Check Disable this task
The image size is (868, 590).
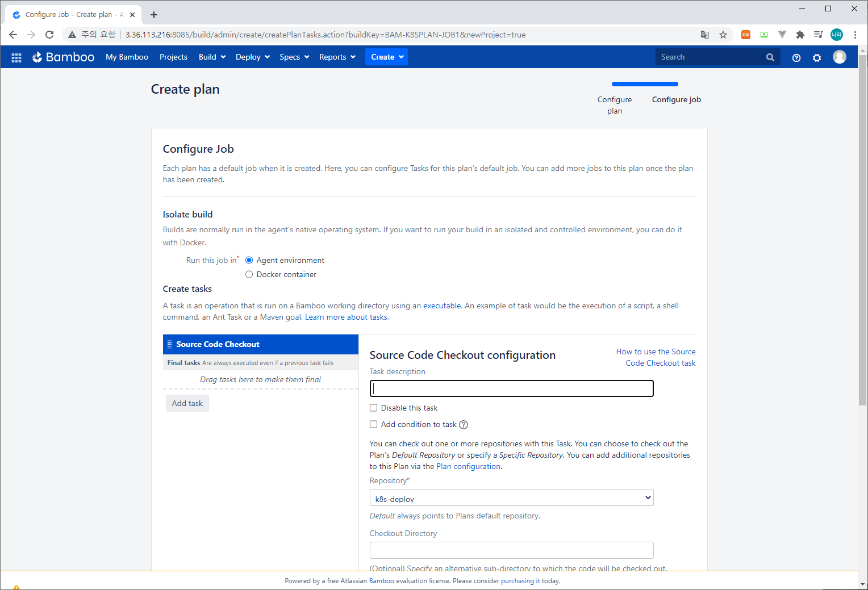374,408
